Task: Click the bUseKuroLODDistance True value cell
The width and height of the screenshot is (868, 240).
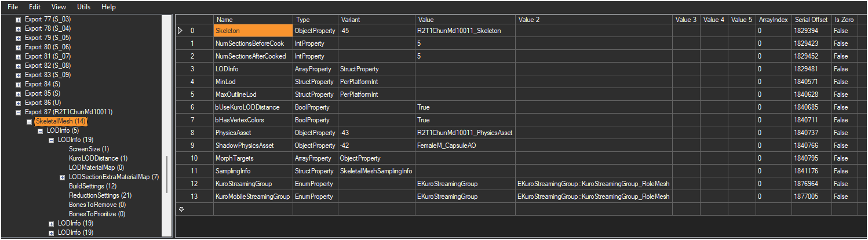Action: [465, 107]
